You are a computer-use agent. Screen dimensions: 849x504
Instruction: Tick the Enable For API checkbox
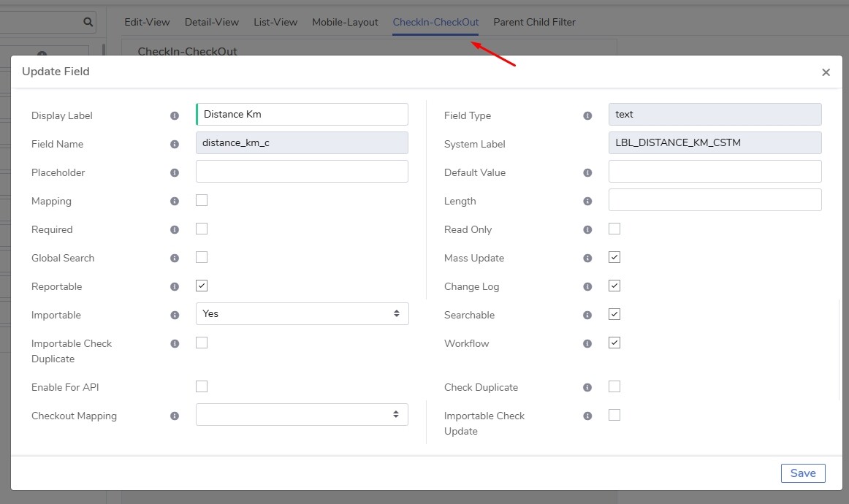[x=202, y=386]
